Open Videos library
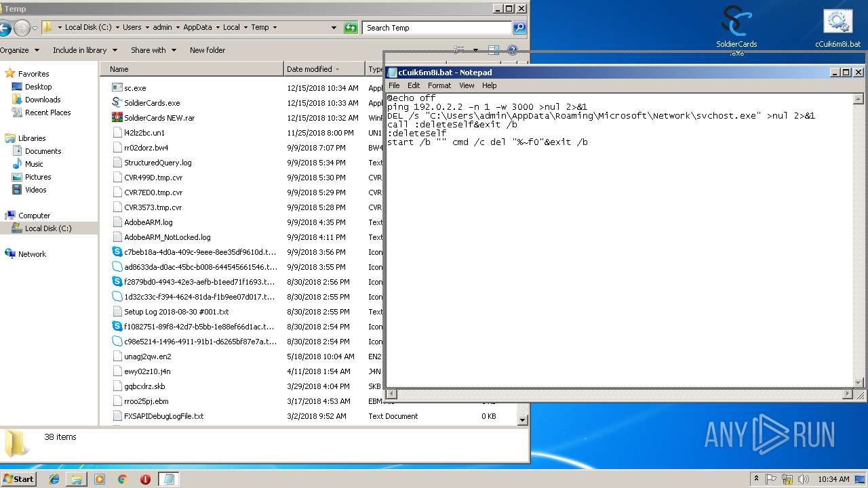Screen dimensions: 868x488 point(35,190)
